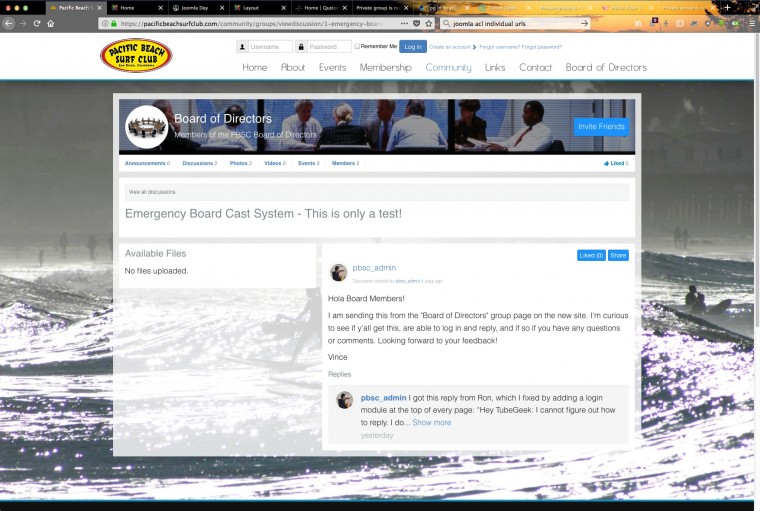Open Board of Directors in the top navigation
Image resolution: width=760 pixels, height=511 pixels.
coord(606,67)
